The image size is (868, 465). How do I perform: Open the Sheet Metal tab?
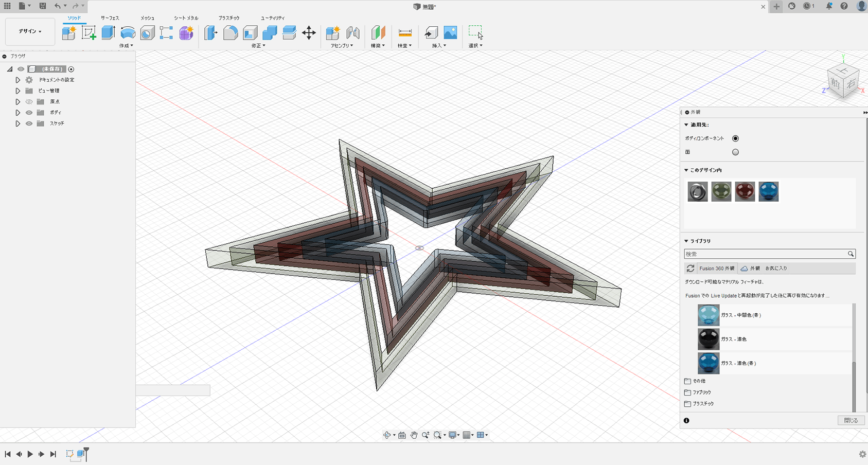pyautogui.click(x=186, y=18)
